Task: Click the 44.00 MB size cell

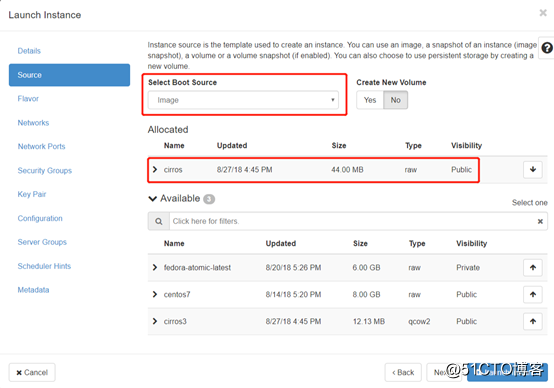Action: pyautogui.click(x=347, y=170)
